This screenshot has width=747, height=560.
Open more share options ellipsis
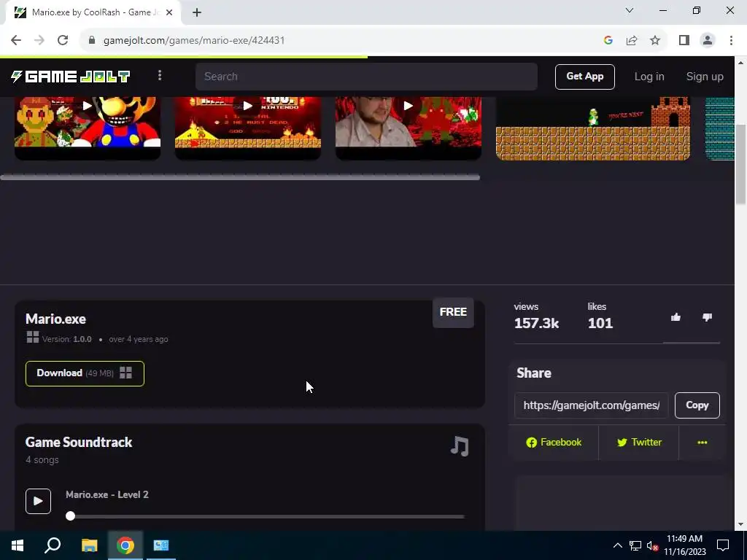pyautogui.click(x=703, y=443)
